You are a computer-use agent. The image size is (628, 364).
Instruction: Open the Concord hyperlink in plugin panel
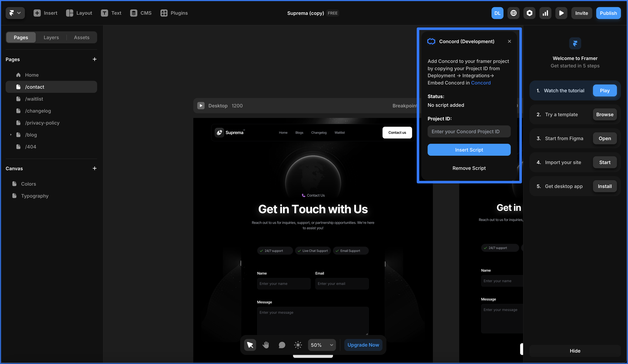click(480, 83)
